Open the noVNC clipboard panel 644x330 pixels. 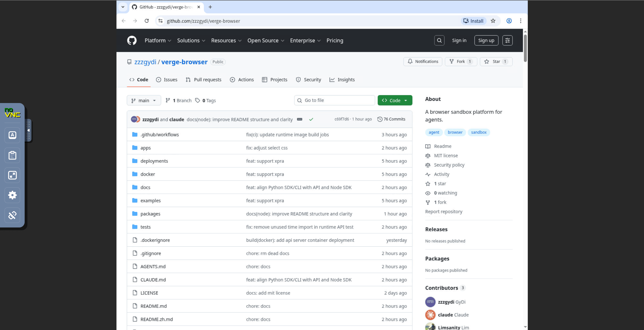click(12, 155)
